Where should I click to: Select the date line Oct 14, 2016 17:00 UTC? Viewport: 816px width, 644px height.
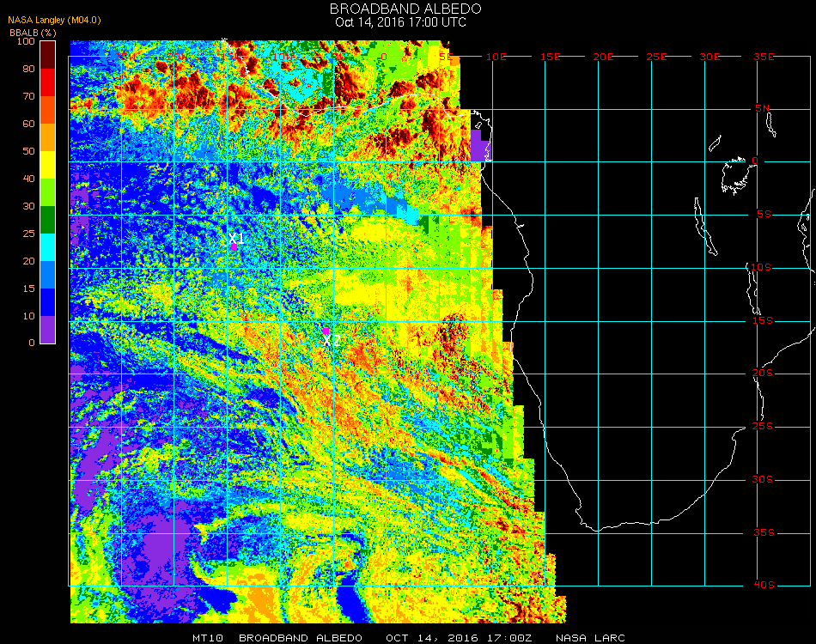400,22
